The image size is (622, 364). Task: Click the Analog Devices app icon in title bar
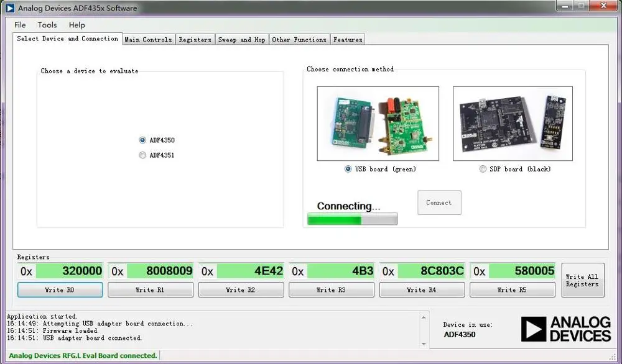[10, 8]
